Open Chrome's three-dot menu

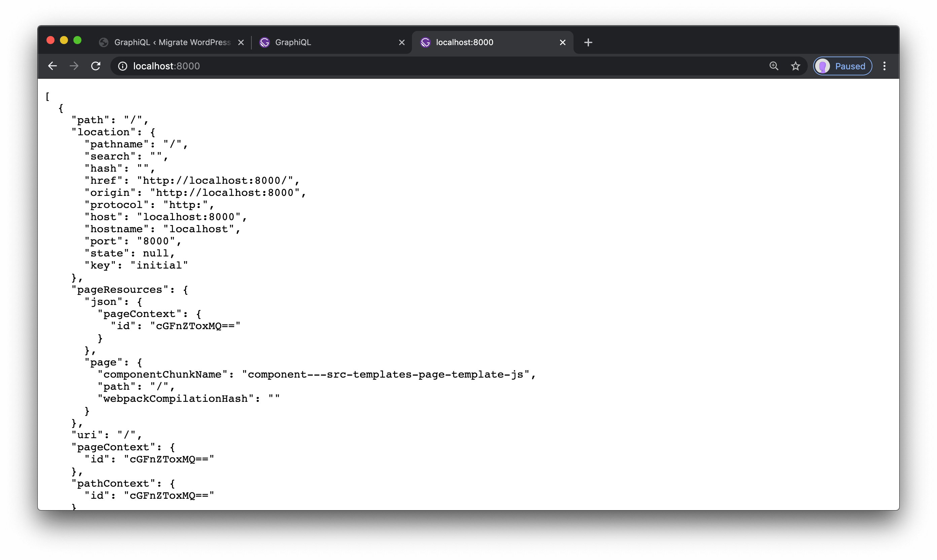[x=884, y=66]
